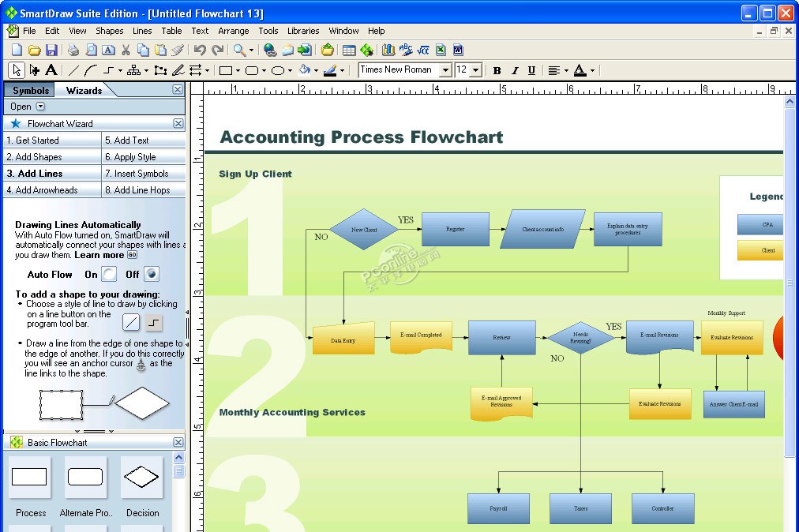Select the Text tool (A icon)
The height and width of the screenshot is (532, 799).
[x=51, y=70]
